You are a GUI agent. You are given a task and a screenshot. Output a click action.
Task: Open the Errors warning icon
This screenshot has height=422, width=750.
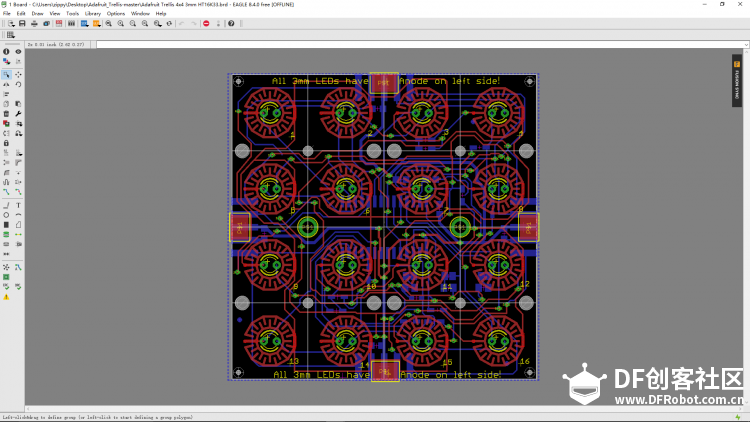[x=6, y=297]
